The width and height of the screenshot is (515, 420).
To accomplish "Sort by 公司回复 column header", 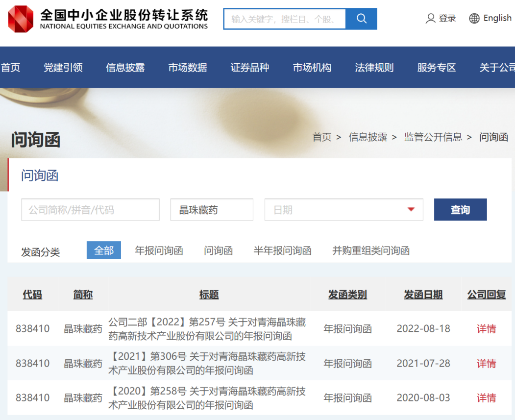I will tap(487, 295).
